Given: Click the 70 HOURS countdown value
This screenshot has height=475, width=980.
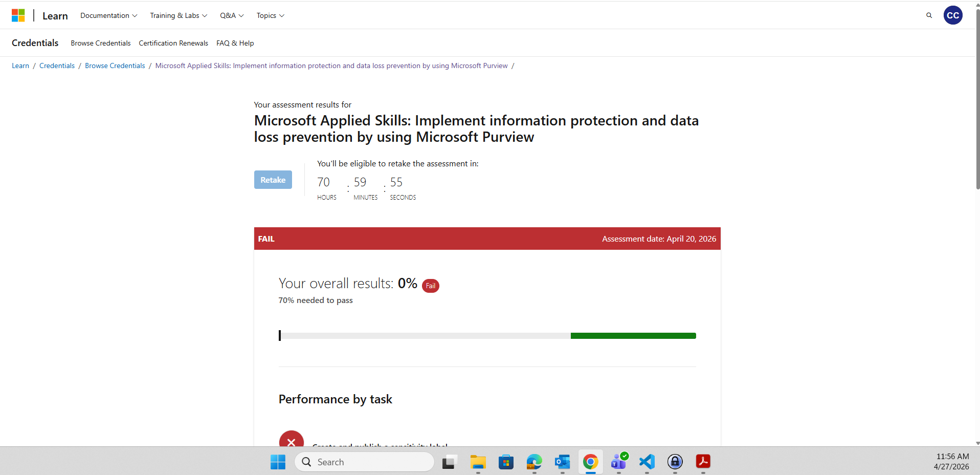Looking at the screenshot, I should [x=327, y=188].
